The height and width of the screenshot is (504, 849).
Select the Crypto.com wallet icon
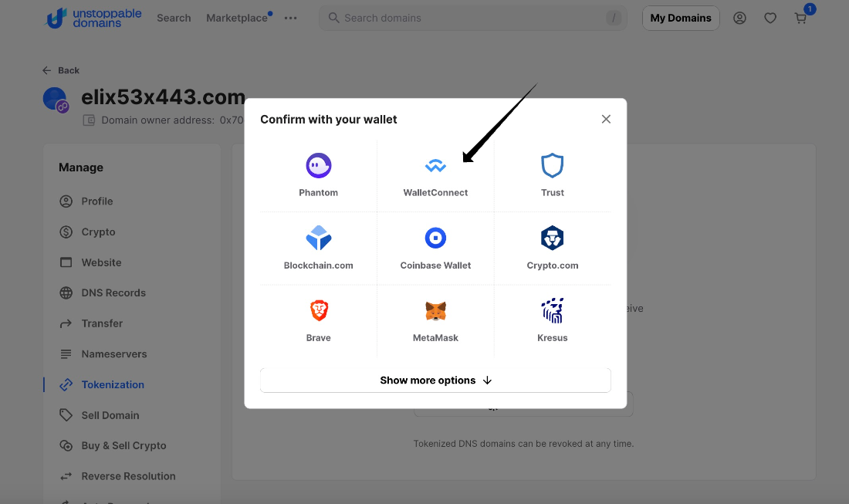click(x=553, y=238)
